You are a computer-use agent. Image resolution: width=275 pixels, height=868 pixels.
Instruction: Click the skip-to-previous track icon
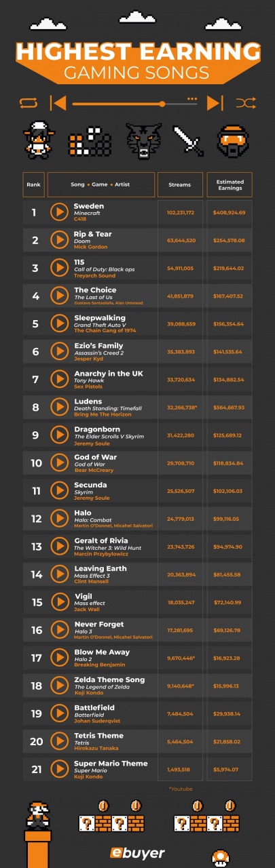tap(58, 103)
